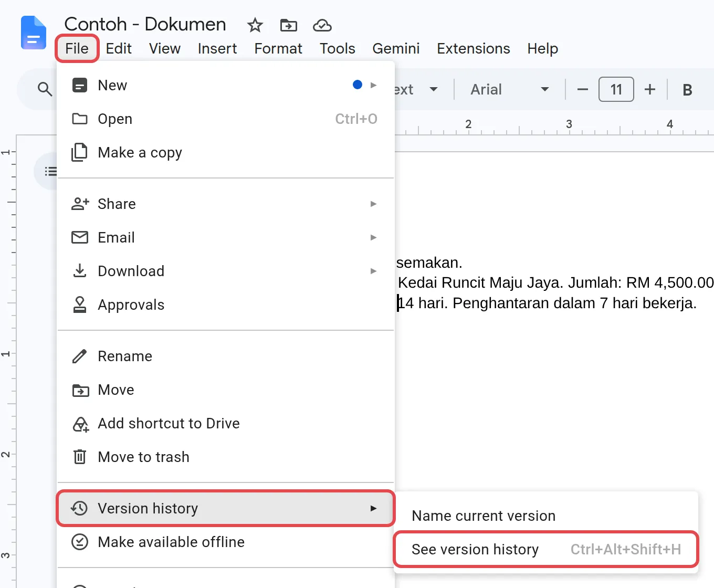Select Make available offline
This screenshot has height=588, width=714.
[x=226, y=542]
